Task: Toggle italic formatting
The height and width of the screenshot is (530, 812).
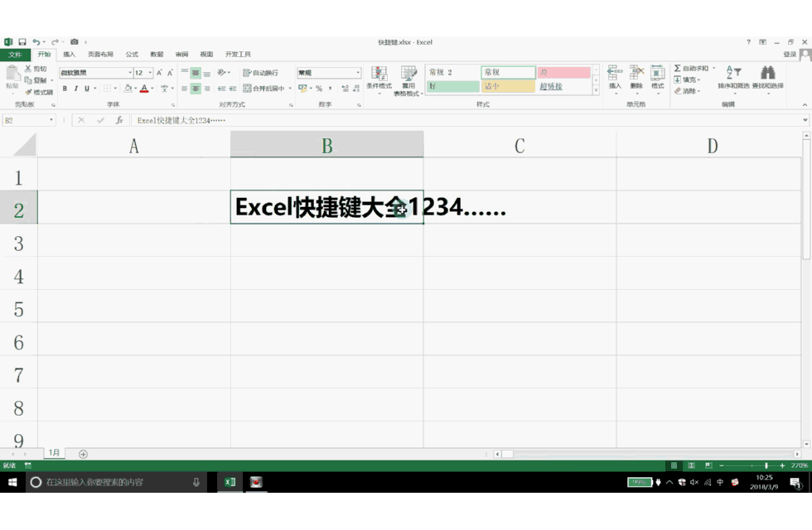Action: click(75, 89)
